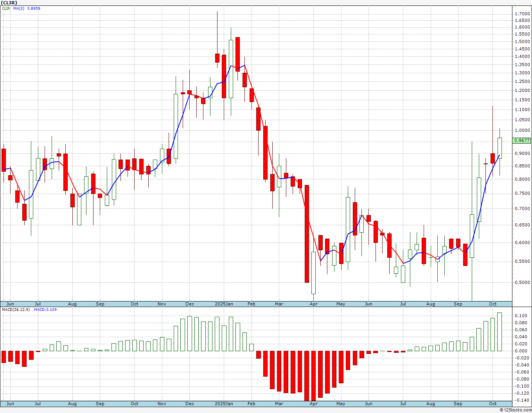
Task: Click the 1.7000 price axis label
Action: (x=523, y=14)
